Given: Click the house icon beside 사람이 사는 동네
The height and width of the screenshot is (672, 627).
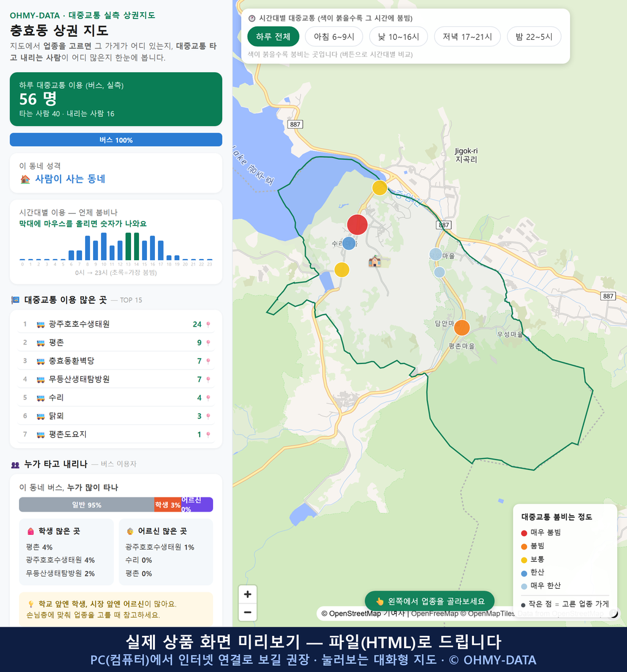Looking at the screenshot, I should (x=25, y=179).
